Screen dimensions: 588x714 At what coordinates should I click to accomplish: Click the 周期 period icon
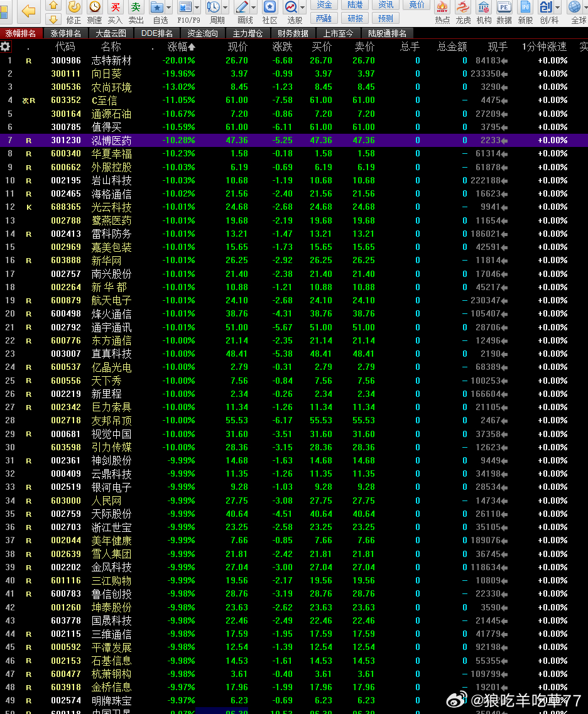214,13
